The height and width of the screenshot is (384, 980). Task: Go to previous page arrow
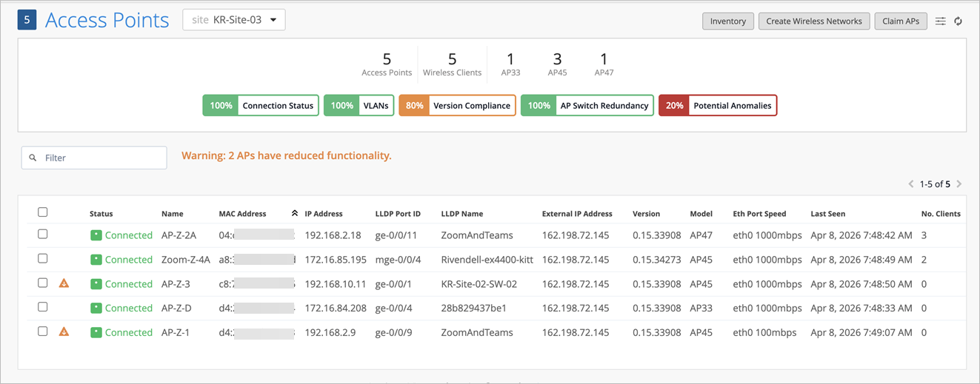pyautogui.click(x=910, y=184)
